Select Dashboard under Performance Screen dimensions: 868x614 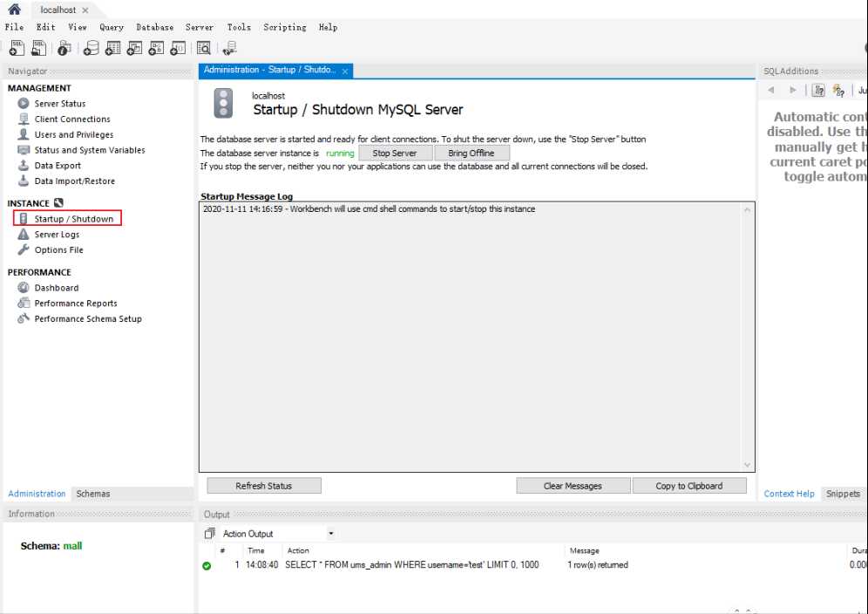pos(57,287)
